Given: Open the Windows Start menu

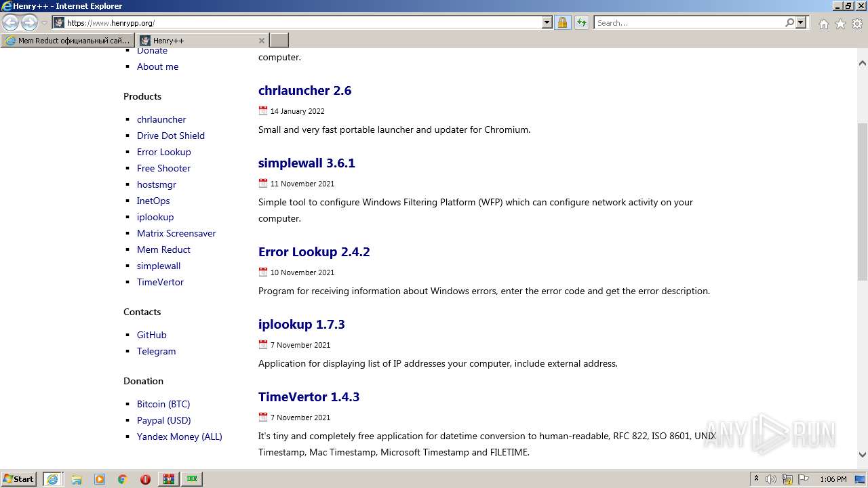Looking at the screenshot, I should 19,479.
